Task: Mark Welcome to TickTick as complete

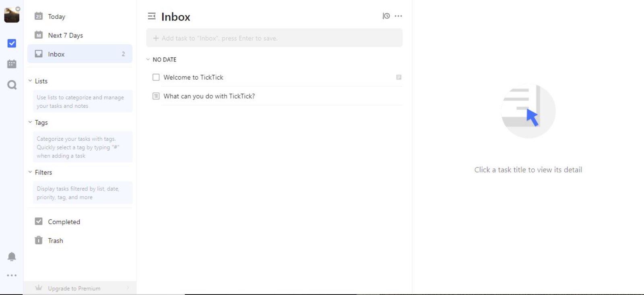Action: (156, 77)
